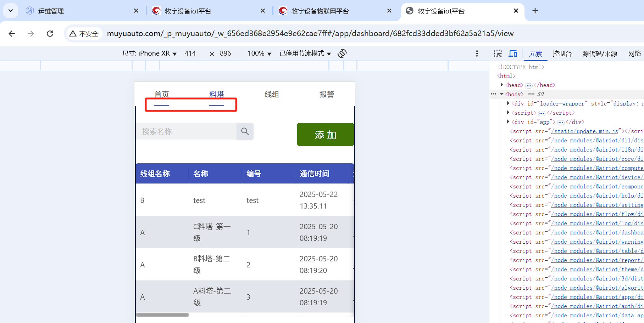644x323 pixels.
Task: Click the magnifier search button
Action: [245, 131]
